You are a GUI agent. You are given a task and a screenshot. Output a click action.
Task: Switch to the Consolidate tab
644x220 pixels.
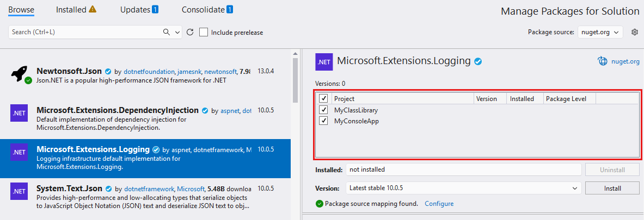pyautogui.click(x=203, y=9)
